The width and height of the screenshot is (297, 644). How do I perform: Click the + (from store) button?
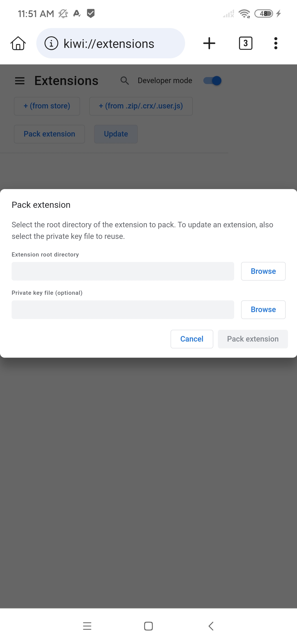pyautogui.click(x=47, y=106)
